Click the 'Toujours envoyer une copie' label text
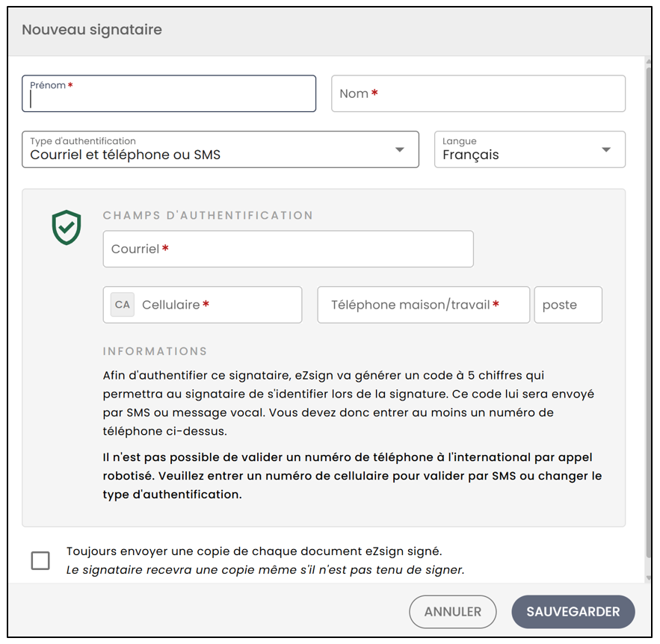Image resolution: width=660 pixels, height=644 pixels. (x=254, y=551)
